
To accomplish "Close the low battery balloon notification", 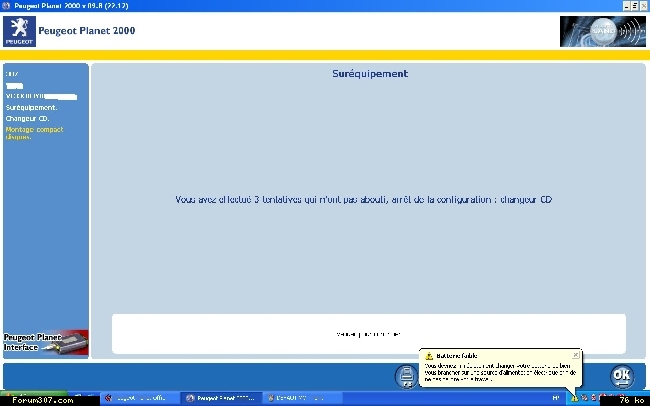I will tap(575, 355).
